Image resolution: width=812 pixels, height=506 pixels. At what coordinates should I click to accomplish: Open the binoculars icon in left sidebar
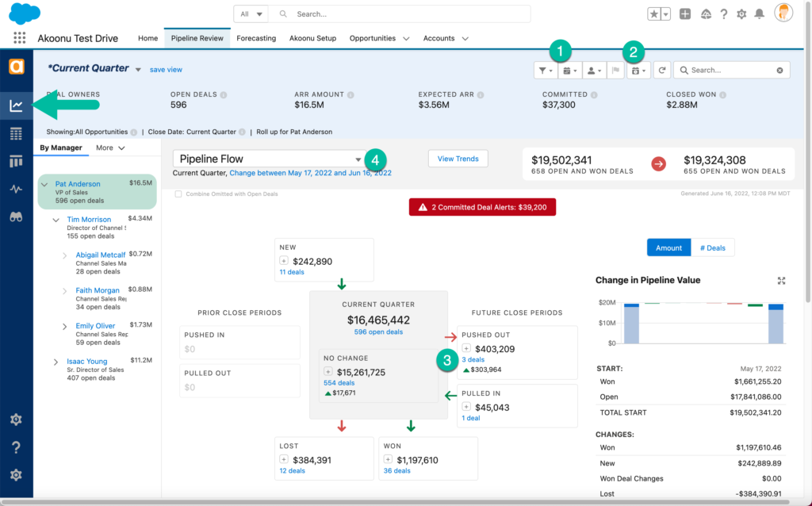[x=16, y=216]
